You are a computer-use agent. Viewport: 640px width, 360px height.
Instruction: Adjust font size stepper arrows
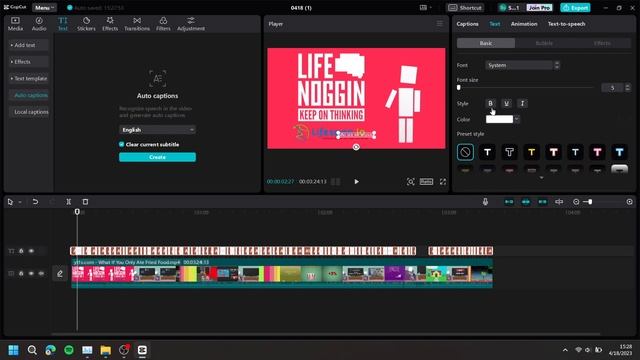pos(628,88)
